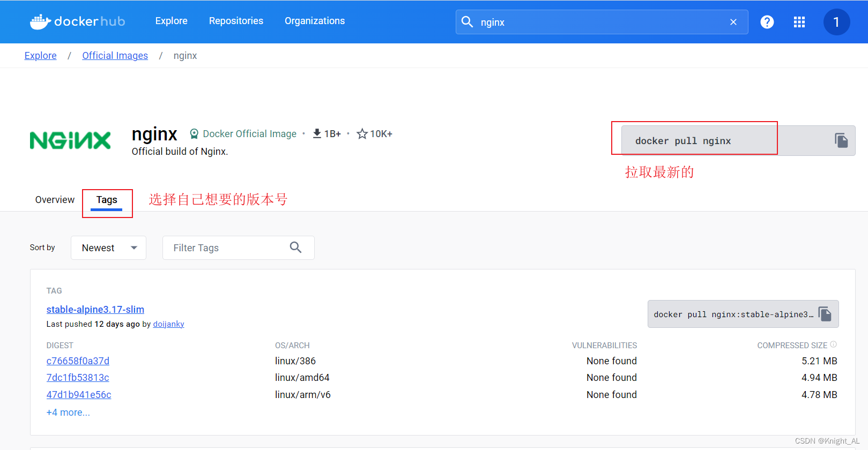Click the Docker Official Image label
The image size is (868, 450).
pyautogui.click(x=250, y=134)
